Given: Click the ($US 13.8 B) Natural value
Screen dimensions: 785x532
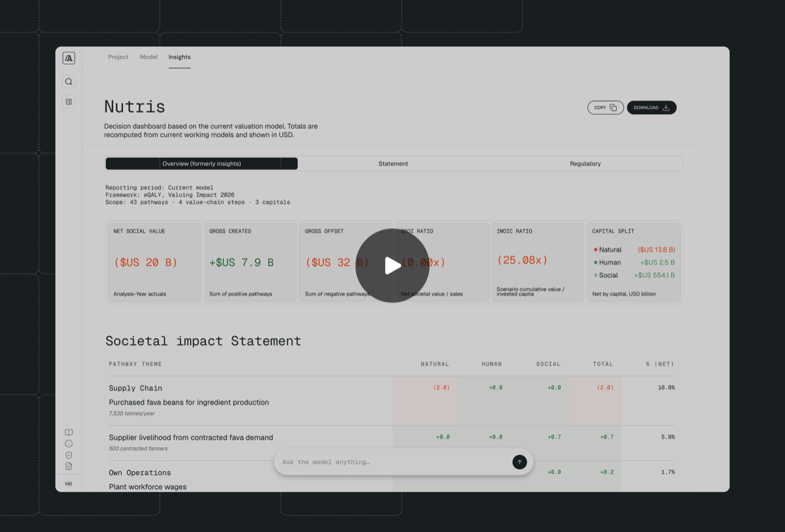Looking at the screenshot, I should [x=656, y=250].
